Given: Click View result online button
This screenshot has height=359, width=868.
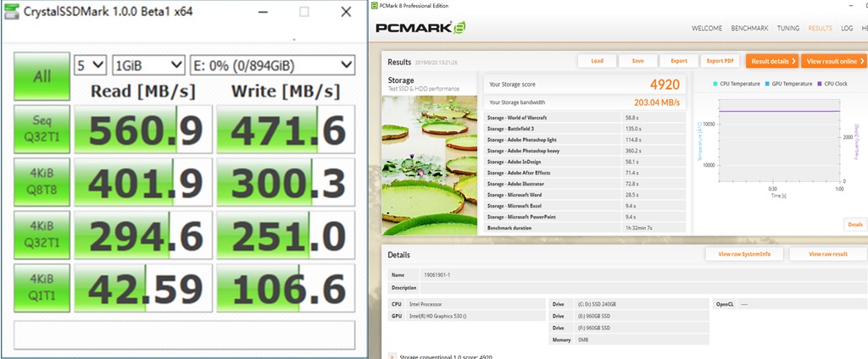Looking at the screenshot, I should [x=835, y=61].
